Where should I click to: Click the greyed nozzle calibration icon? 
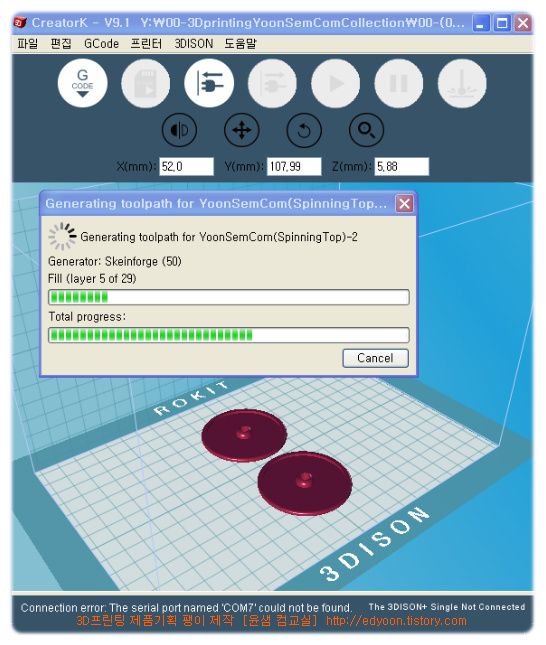462,83
